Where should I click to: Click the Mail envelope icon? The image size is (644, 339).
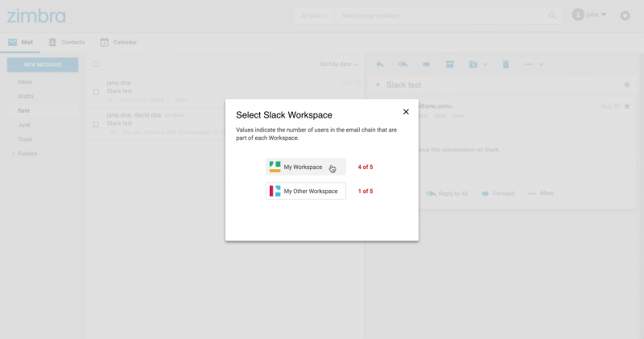pyautogui.click(x=13, y=42)
